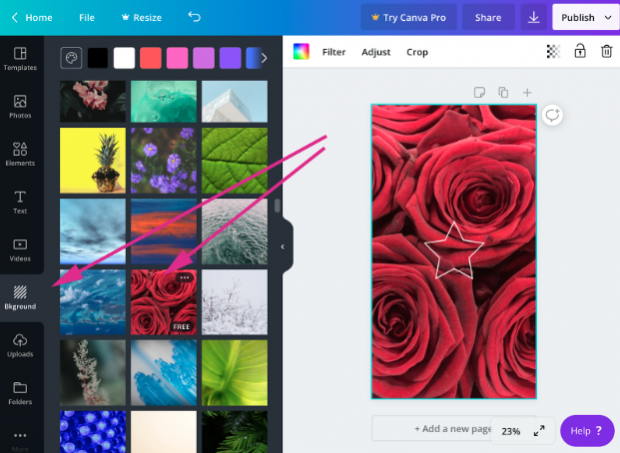Choose the blue beads background thumbnail
The height and width of the screenshot is (453, 620).
point(93,432)
